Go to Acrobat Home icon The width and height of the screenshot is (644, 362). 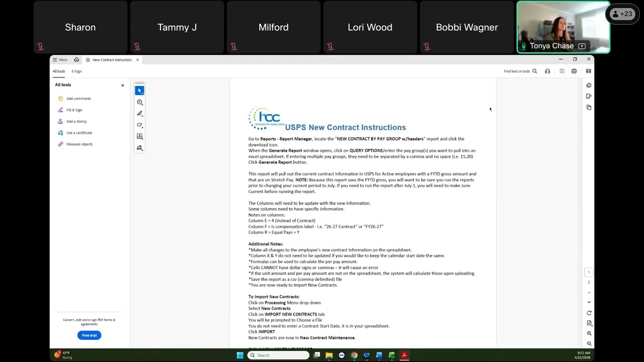pyautogui.click(x=76, y=60)
